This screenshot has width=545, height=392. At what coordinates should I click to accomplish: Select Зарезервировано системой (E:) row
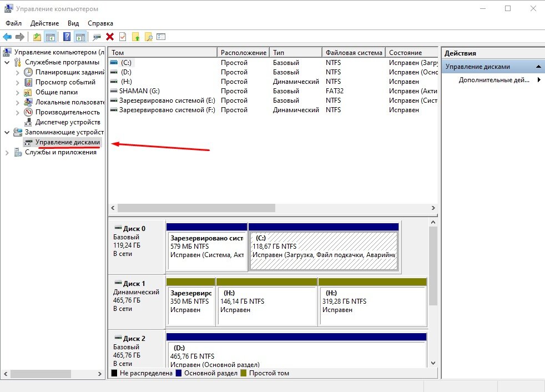click(x=273, y=100)
